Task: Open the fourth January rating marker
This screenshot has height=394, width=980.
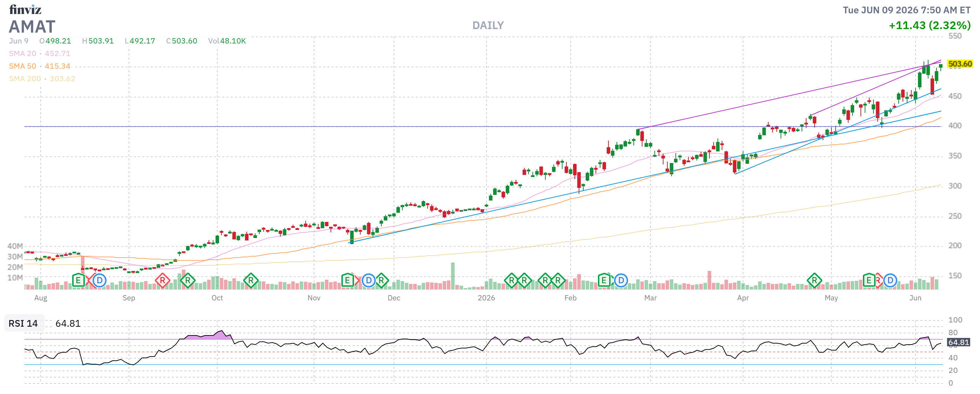Action: 558,281
